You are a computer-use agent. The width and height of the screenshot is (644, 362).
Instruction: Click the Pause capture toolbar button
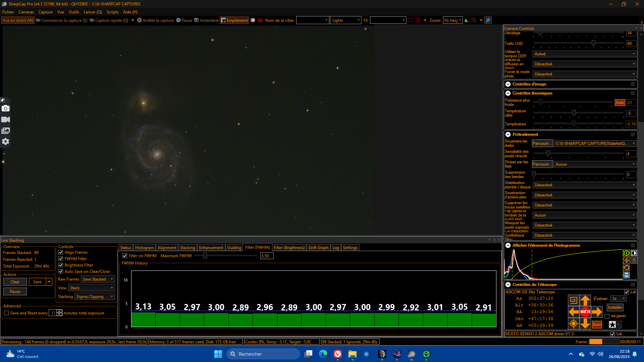click(x=184, y=20)
